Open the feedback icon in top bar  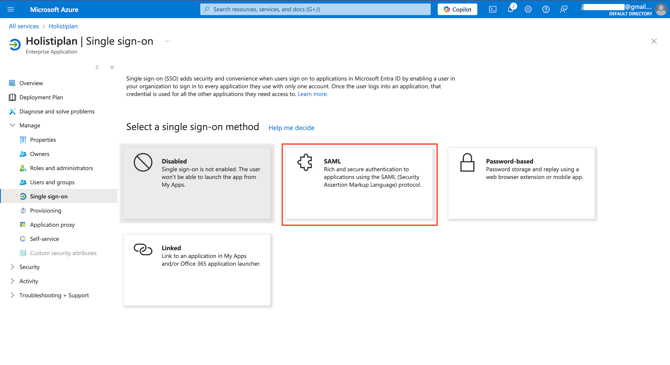tap(564, 9)
